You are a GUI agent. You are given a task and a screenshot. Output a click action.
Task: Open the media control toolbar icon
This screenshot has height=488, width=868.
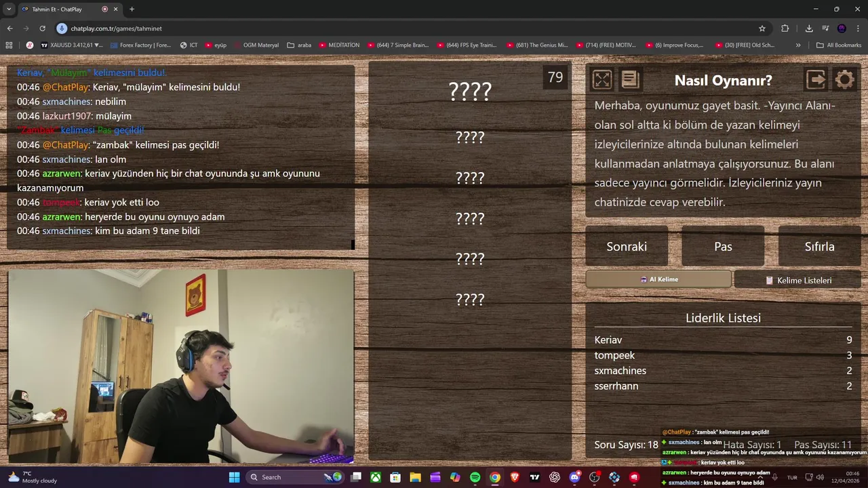pos(825,28)
